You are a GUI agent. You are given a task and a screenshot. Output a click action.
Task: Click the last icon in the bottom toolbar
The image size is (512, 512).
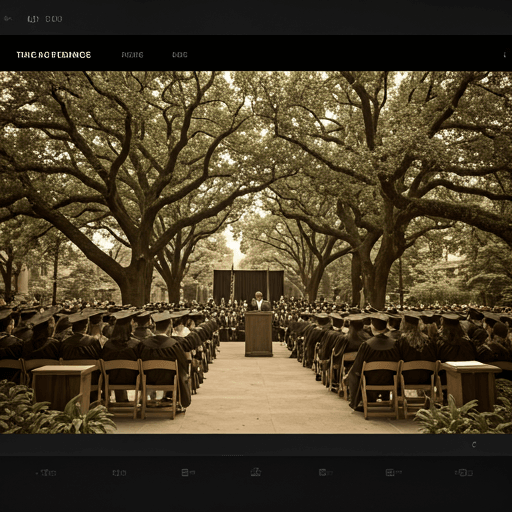464,473
